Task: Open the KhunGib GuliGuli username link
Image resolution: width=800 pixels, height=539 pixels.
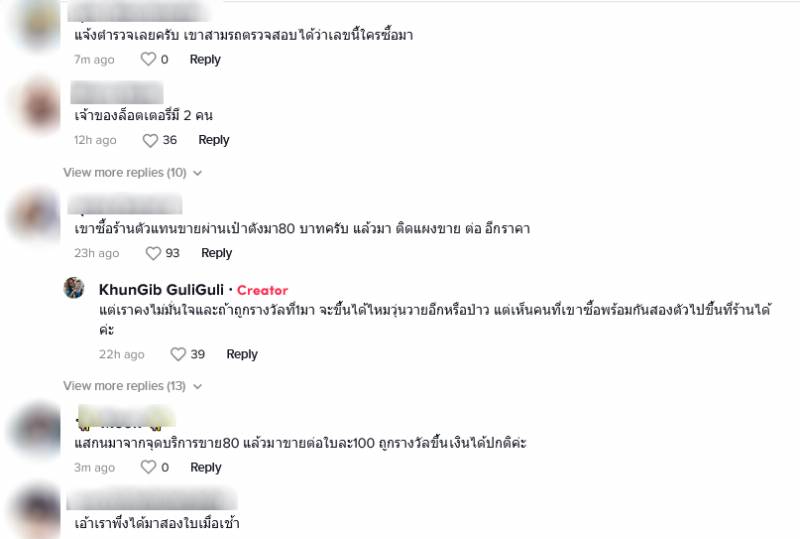Action: [x=161, y=290]
